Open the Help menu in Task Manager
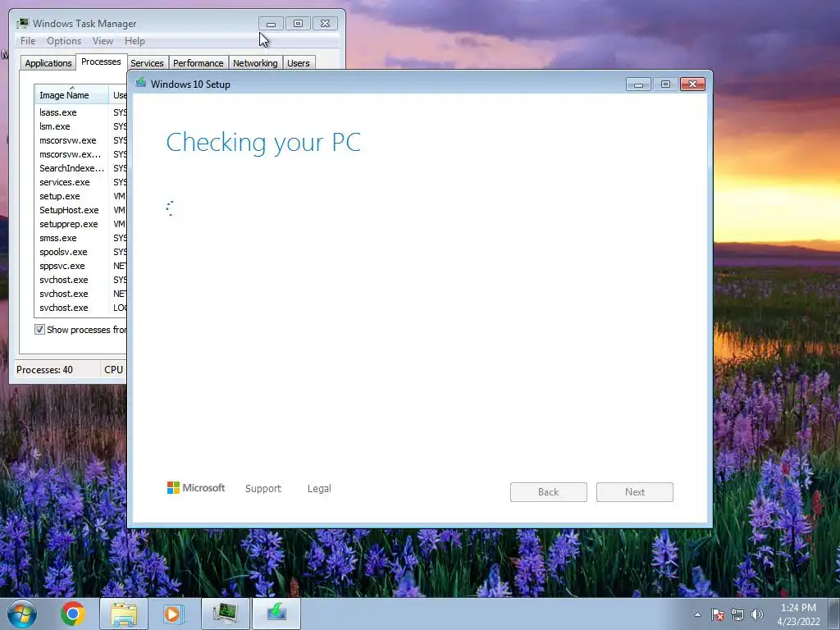This screenshot has width=840, height=630. pos(135,41)
